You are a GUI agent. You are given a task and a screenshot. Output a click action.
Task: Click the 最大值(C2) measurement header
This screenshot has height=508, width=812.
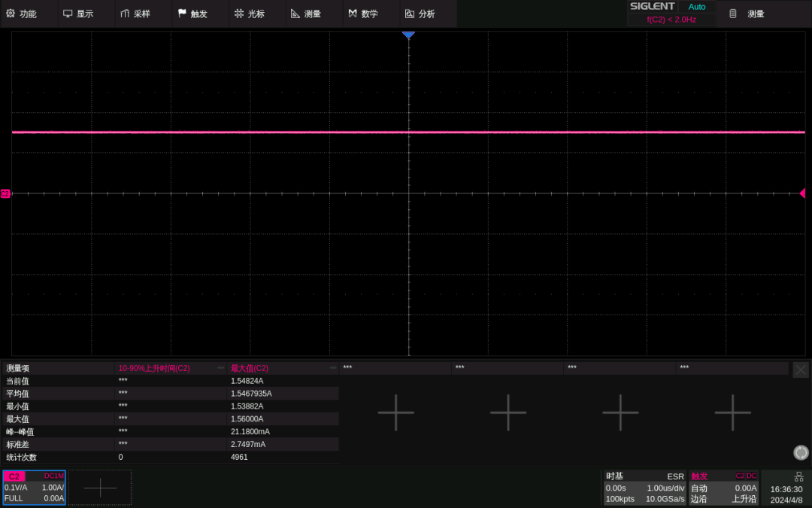point(250,368)
